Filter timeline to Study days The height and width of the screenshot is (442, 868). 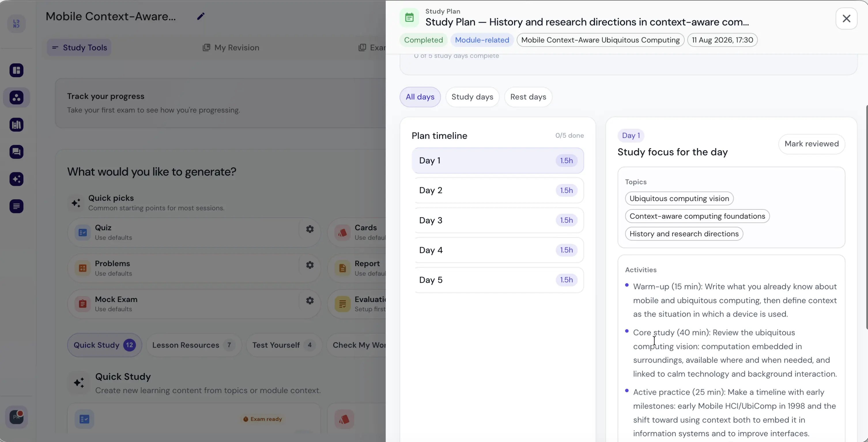click(x=472, y=97)
